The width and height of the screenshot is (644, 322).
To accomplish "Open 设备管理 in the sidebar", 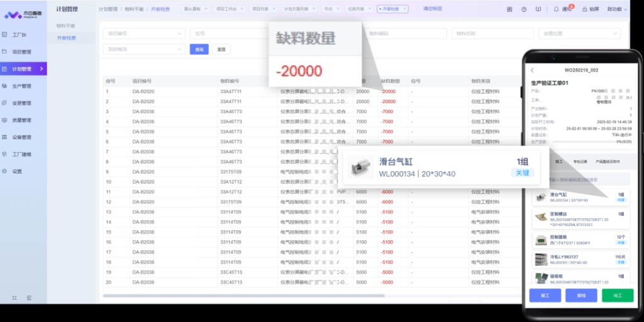I will [x=21, y=137].
